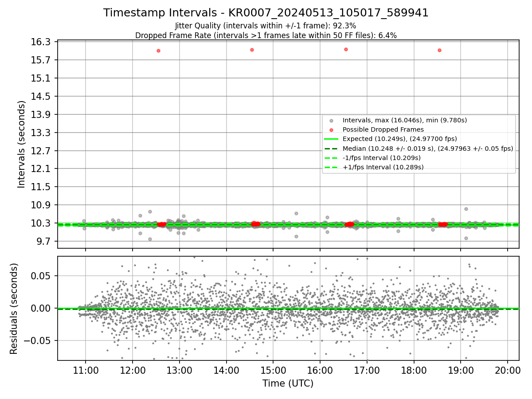Click the "20:00" x-axis tick label
The height and width of the screenshot is (399, 532).
508,370
